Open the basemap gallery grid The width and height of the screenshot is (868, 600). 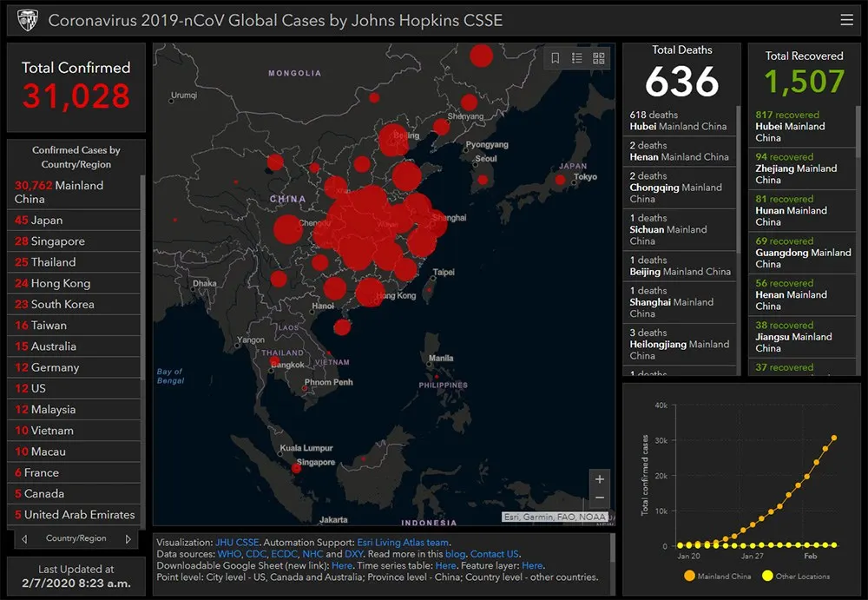599,58
